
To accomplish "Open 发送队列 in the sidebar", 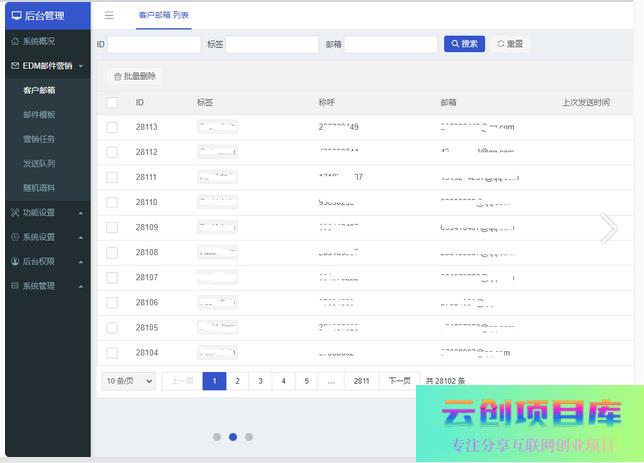I will [x=48, y=164].
